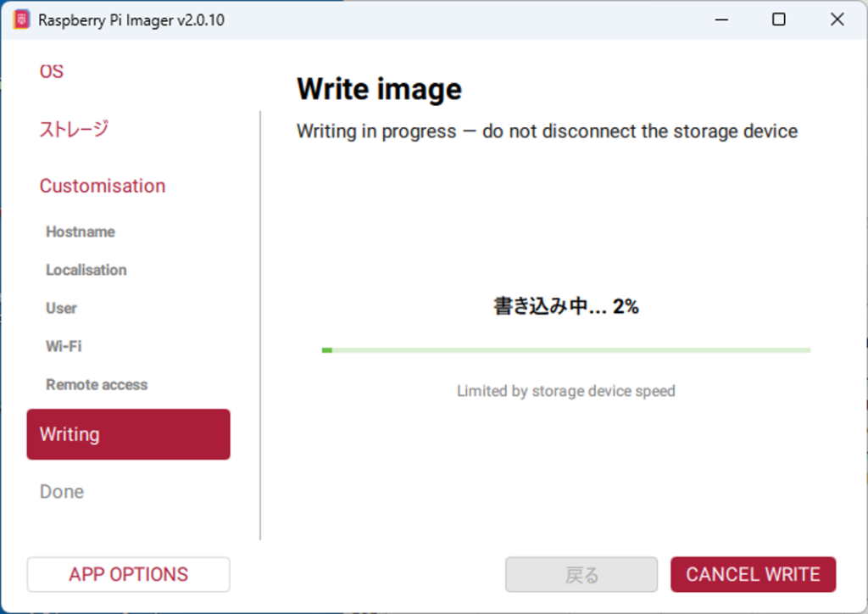Screen dimensions: 868x614
Task: Click the Limited by storage device speed note
Action: coord(565,391)
